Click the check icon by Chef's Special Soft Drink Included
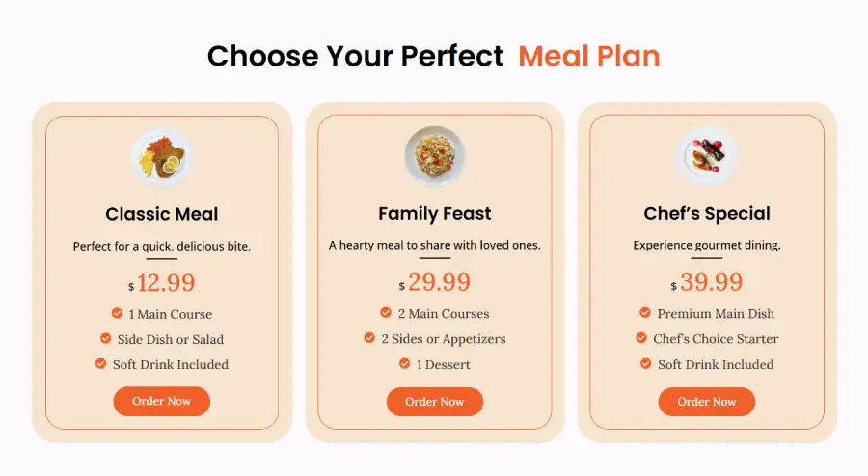This screenshot has height=476, width=868. click(x=646, y=364)
